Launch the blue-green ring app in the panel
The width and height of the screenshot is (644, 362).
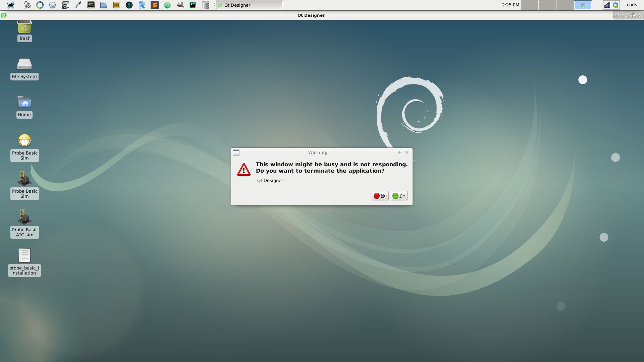tap(40, 5)
